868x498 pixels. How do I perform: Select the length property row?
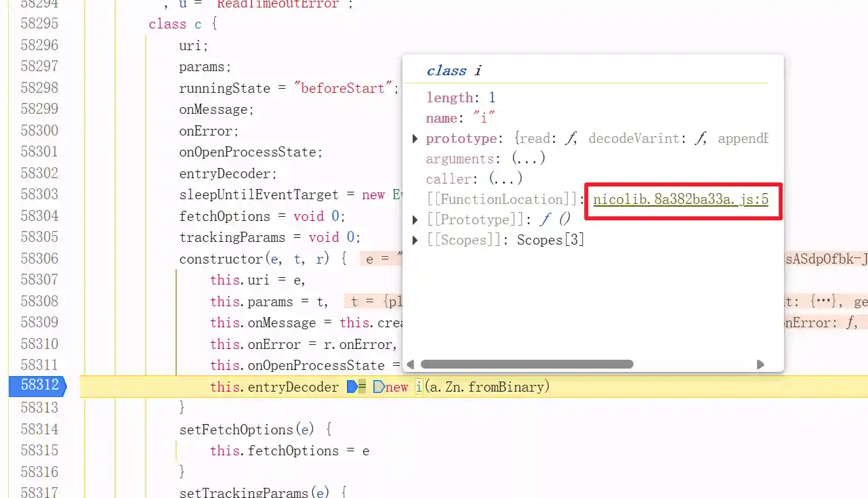click(x=461, y=98)
